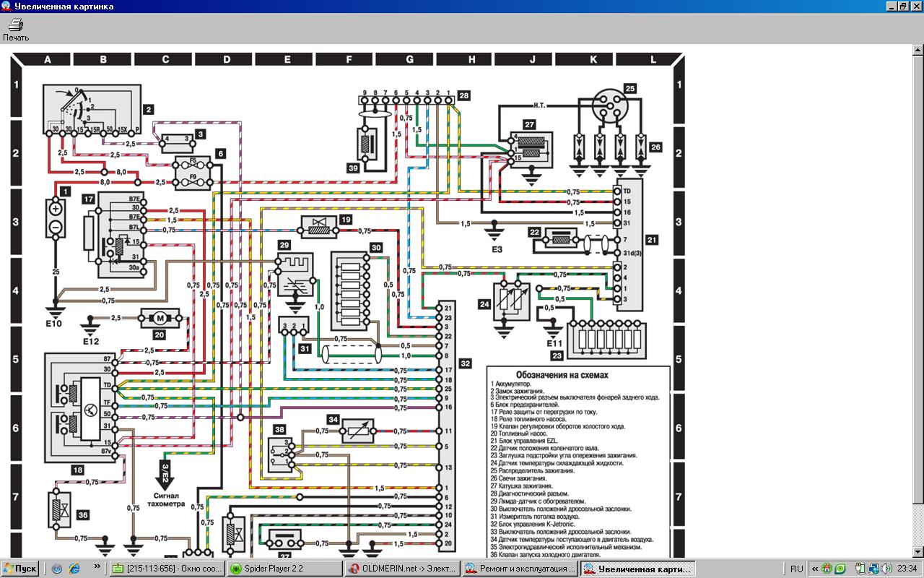The width and height of the screenshot is (924, 578).
Task: Open the RU language selector
Action: click(x=797, y=569)
